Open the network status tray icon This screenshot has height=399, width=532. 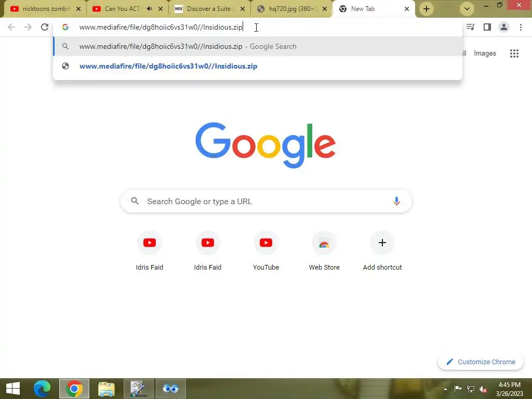tap(471, 389)
